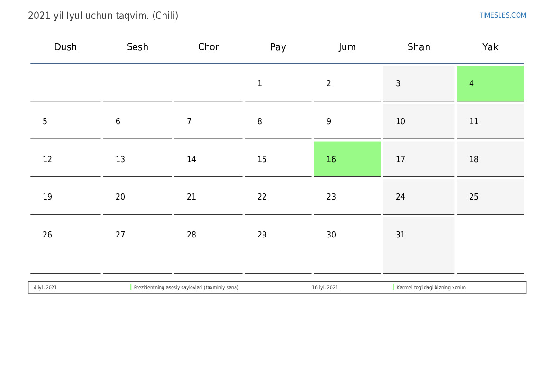
Task: Click the Yak weekday column header
Action: click(x=490, y=47)
